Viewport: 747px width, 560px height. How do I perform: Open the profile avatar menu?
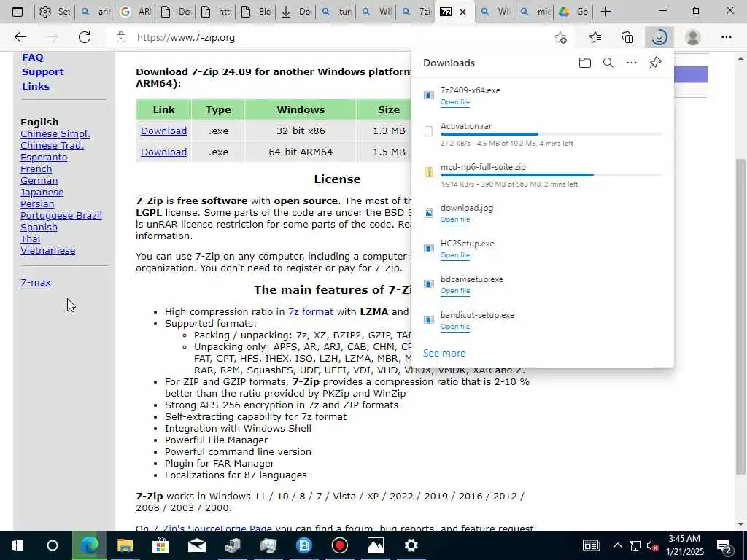[x=692, y=37]
